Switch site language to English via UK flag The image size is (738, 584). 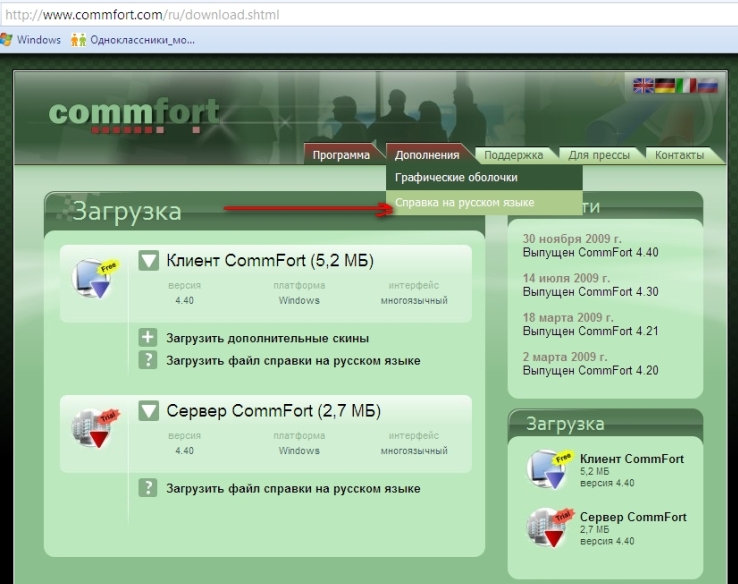[643, 87]
